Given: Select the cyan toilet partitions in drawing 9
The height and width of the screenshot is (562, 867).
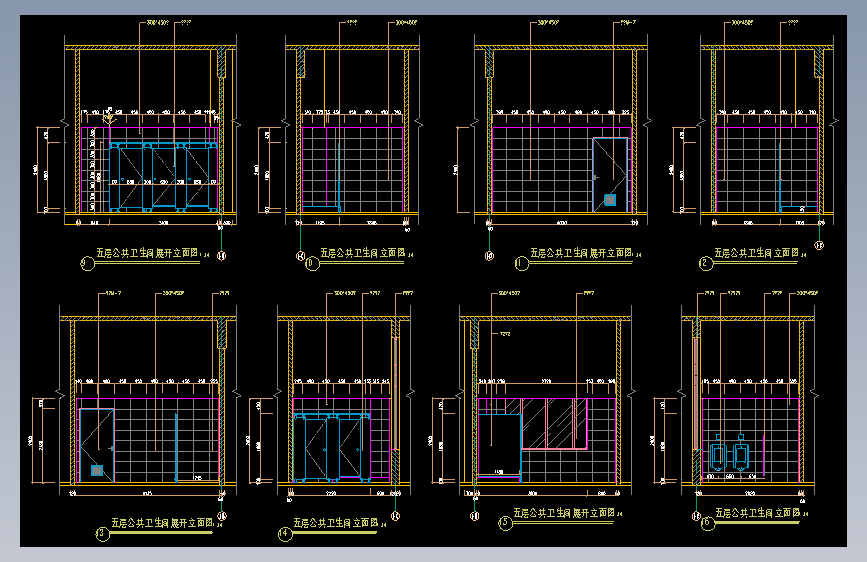Looking at the screenshot, I should [163, 177].
